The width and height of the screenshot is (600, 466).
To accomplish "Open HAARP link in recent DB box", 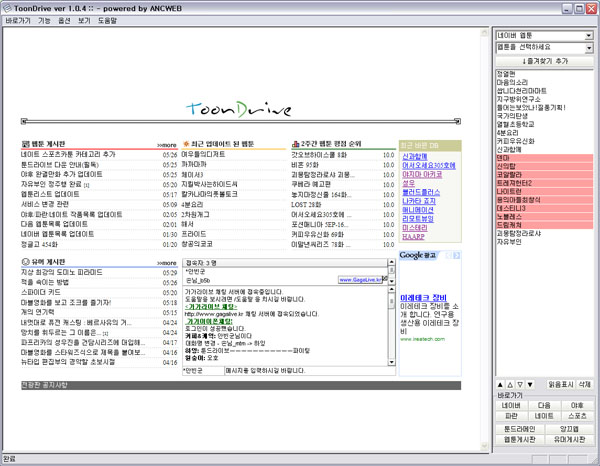I will (413, 237).
